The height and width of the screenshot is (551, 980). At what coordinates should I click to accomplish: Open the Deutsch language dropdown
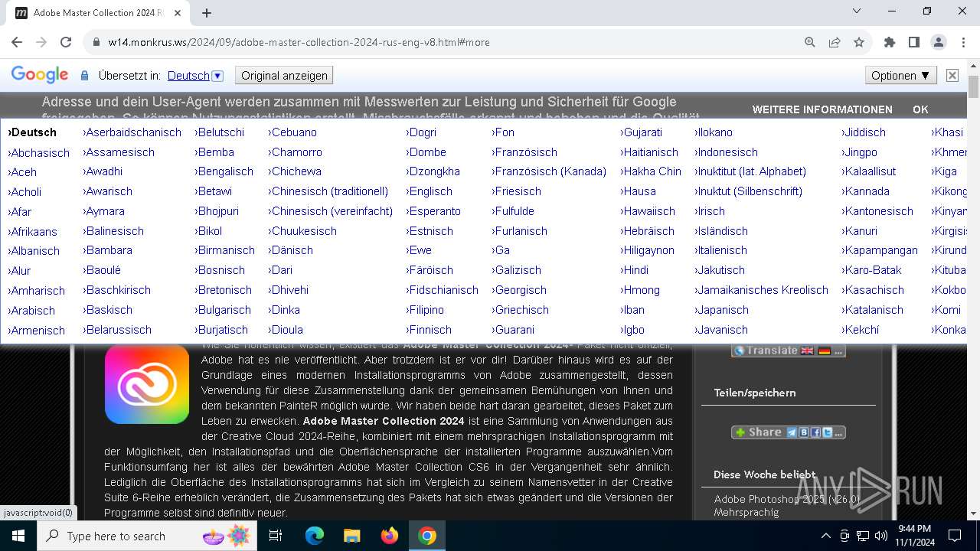point(195,76)
